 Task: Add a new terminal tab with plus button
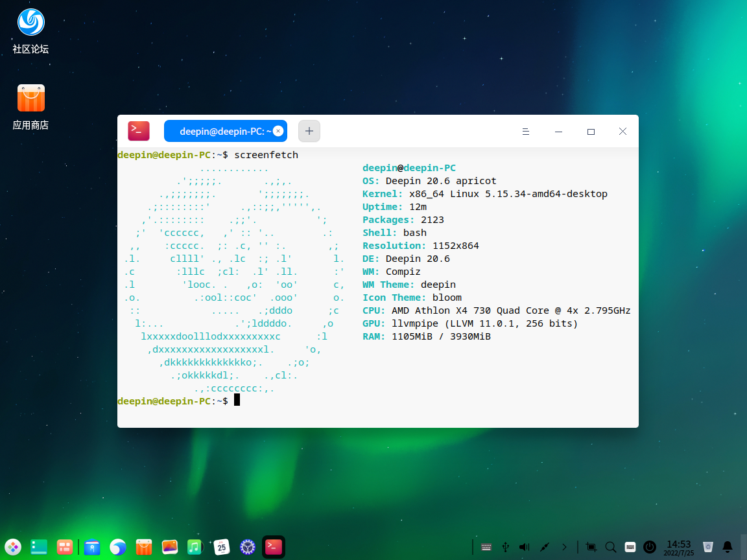(x=309, y=131)
